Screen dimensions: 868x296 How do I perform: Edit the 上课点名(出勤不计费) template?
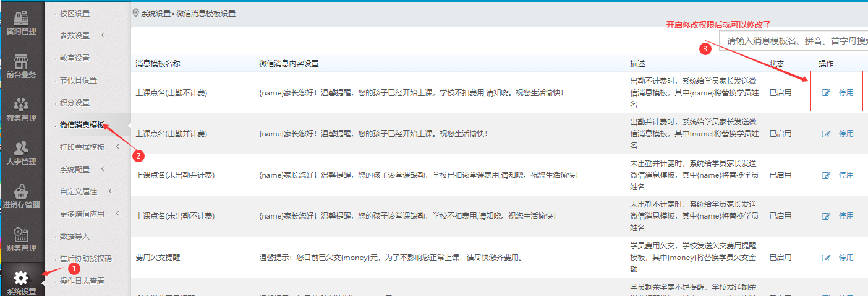click(826, 93)
